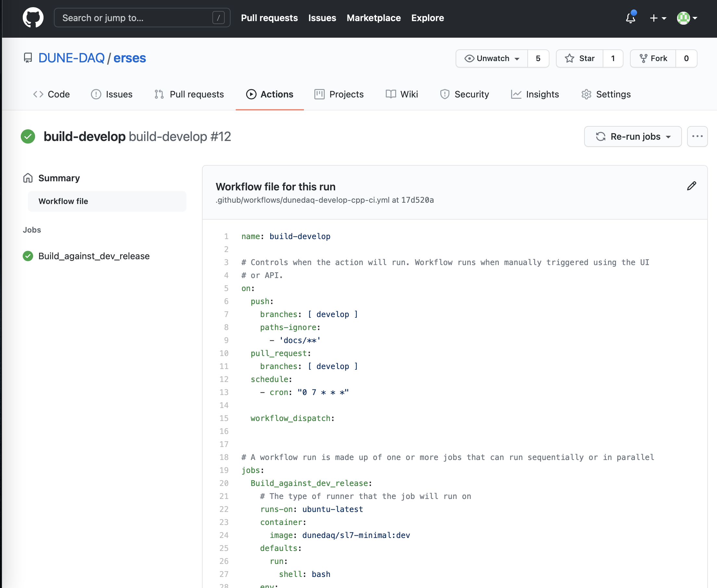Viewport: 717px width, 588px height.
Task: Open the DUNE-DAQ organization link
Action: pyautogui.click(x=71, y=58)
